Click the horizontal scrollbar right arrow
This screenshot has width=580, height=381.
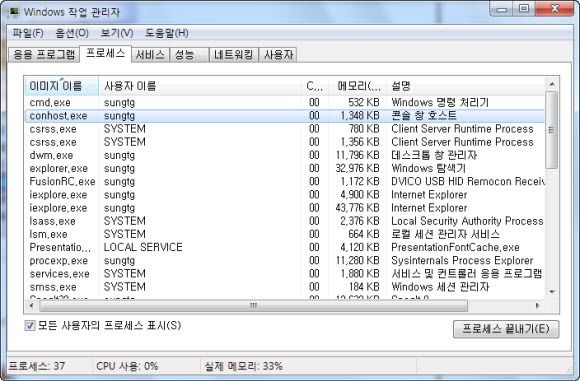(537, 306)
